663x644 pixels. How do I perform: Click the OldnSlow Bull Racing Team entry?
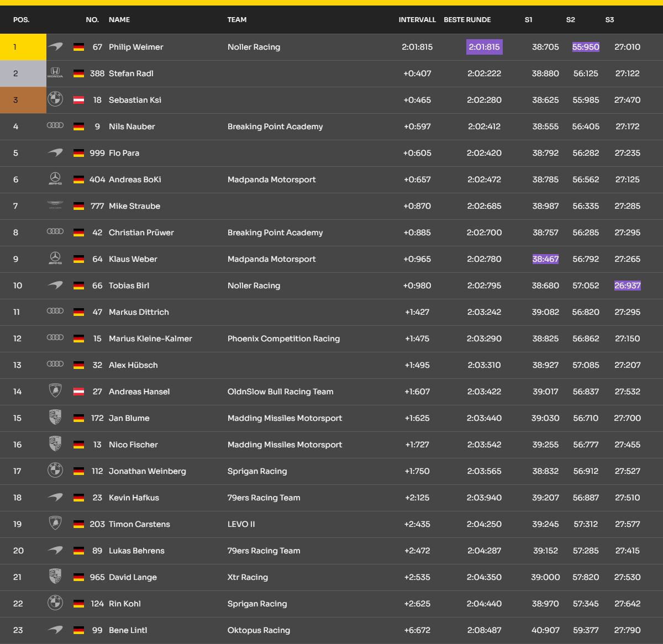coord(280,392)
